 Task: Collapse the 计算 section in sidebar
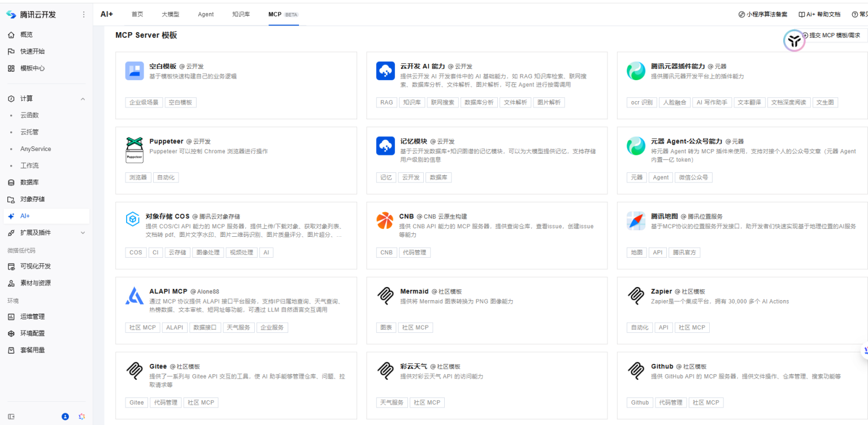click(x=83, y=99)
